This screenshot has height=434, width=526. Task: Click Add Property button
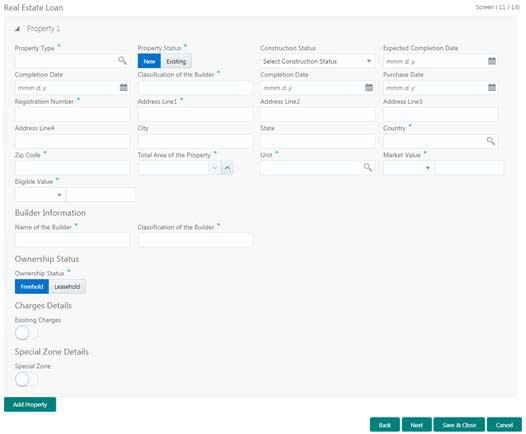(30, 404)
